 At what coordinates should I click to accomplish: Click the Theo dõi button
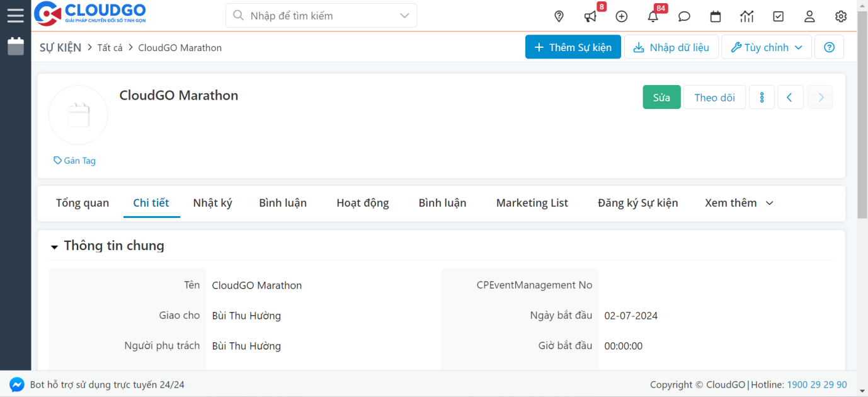pos(714,97)
